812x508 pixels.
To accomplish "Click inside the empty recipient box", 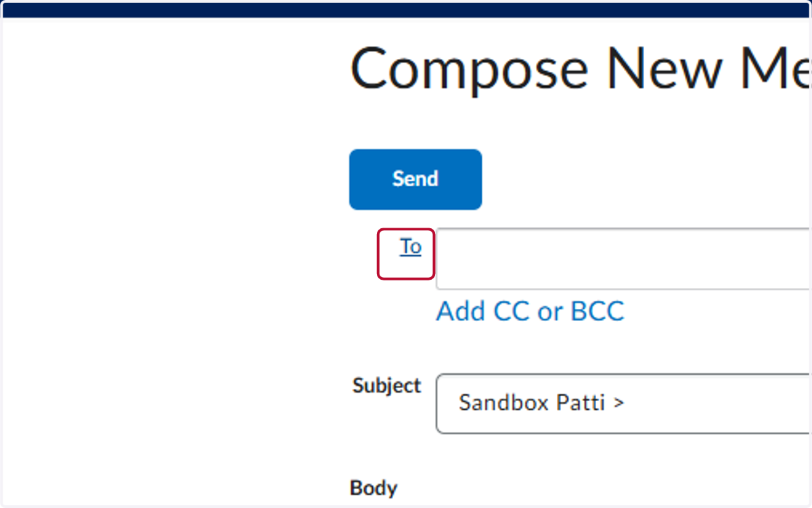I will (623, 259).
